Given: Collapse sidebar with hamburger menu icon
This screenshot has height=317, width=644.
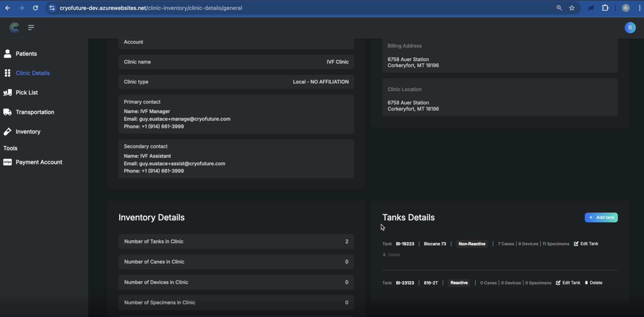Looking at the screenshot, I should [31, 27].
